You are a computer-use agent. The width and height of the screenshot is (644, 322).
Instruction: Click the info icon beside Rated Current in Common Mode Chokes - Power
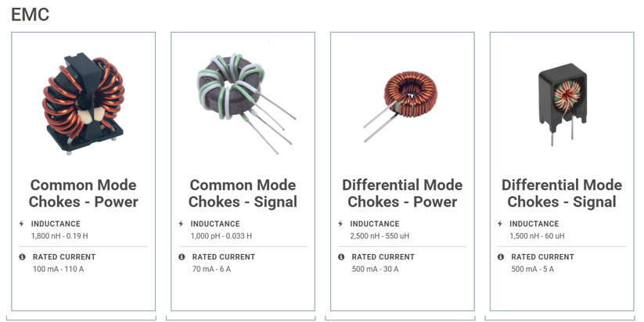coord(22,257)
